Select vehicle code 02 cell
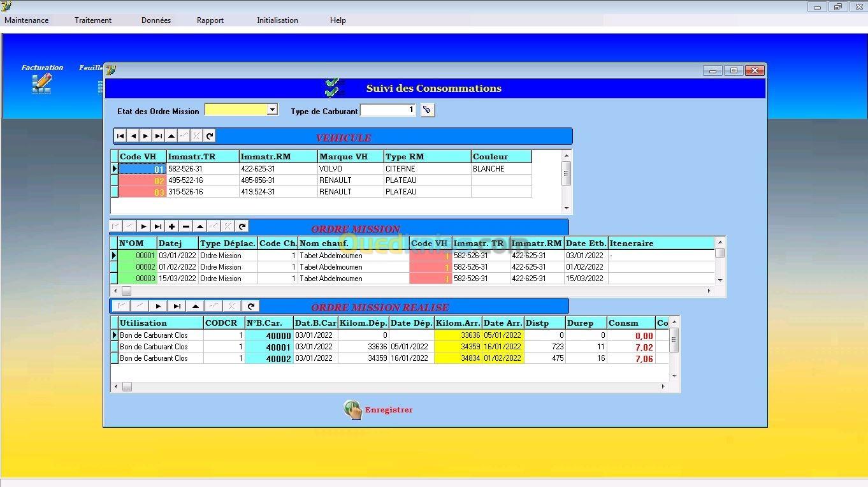 coord(142,180)
